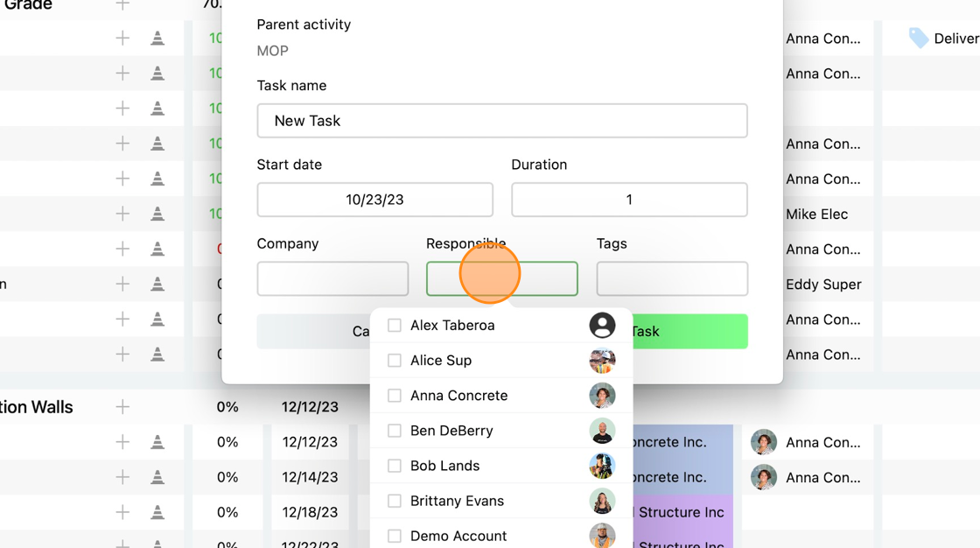
Task: Click the plus icon in the 12/14/23 row
Action: coord(122,477)
